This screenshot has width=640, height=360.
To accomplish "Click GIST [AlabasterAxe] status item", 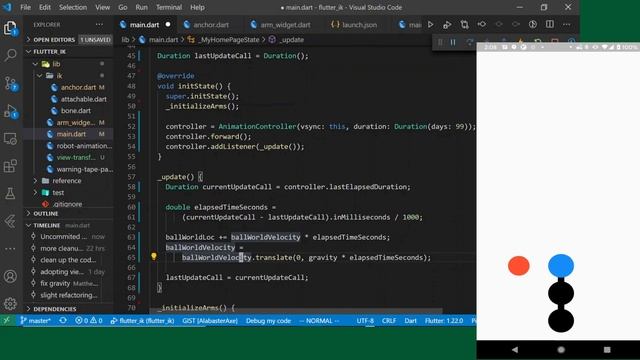I will point(210,321).
